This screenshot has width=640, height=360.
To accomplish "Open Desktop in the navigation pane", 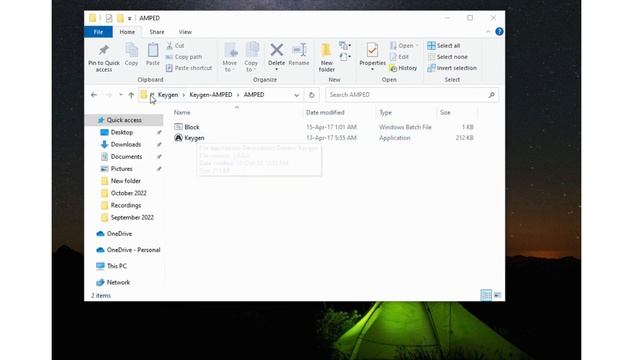I will [122, 132].
